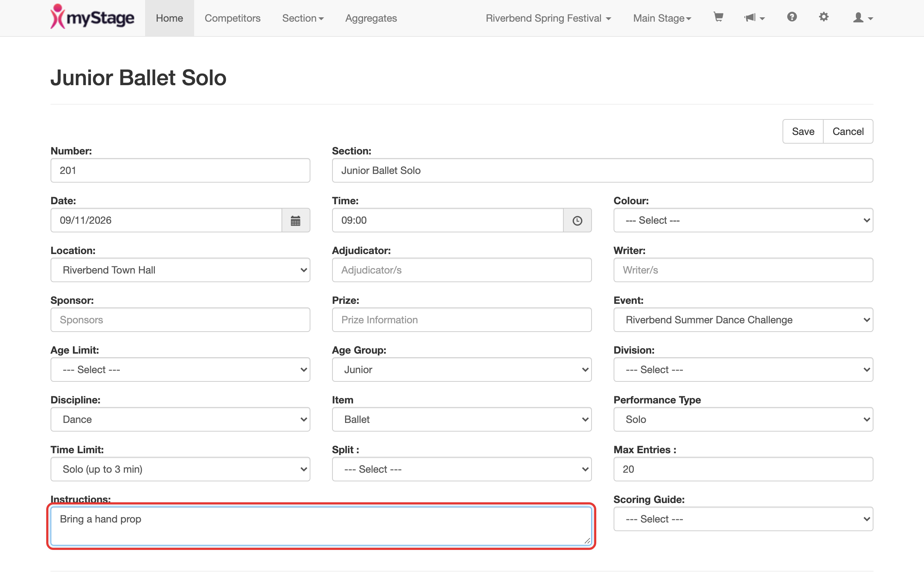Open the shopping cart icon
The height and width of the screenshot is (586, 924).
(x=718, y=18)
